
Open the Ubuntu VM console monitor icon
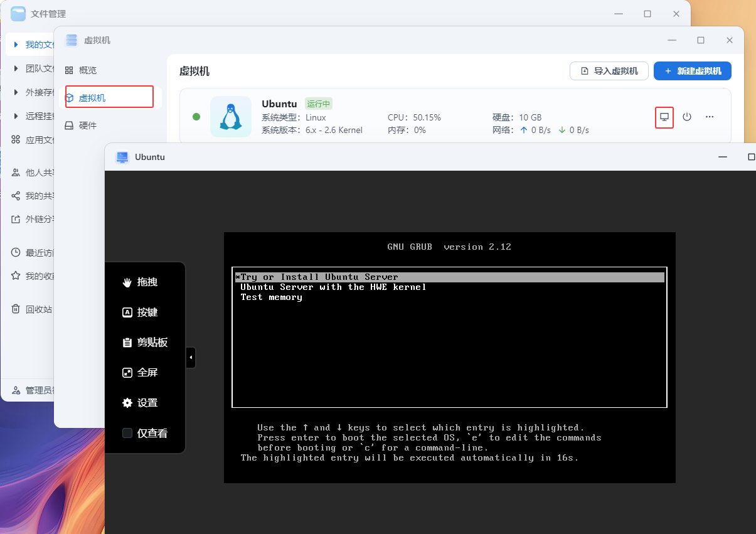[x=664, y=117]
